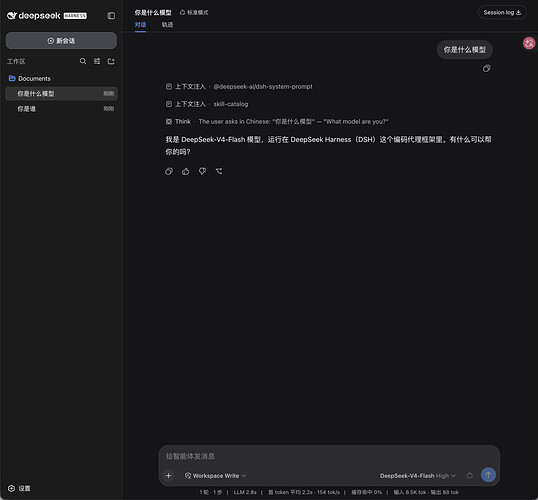The height and width of the screenshot is (500, 538).
Task: Select the 你是什么模型 conversation in sidebar
Action: 61,94
